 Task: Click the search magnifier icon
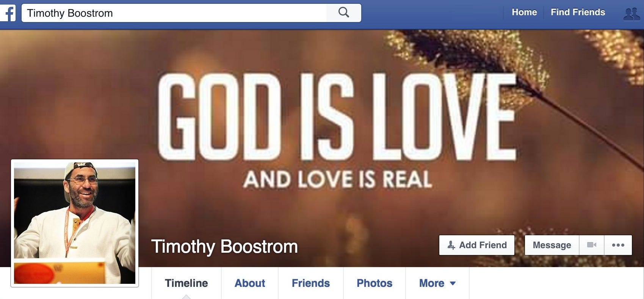[343, 13]
